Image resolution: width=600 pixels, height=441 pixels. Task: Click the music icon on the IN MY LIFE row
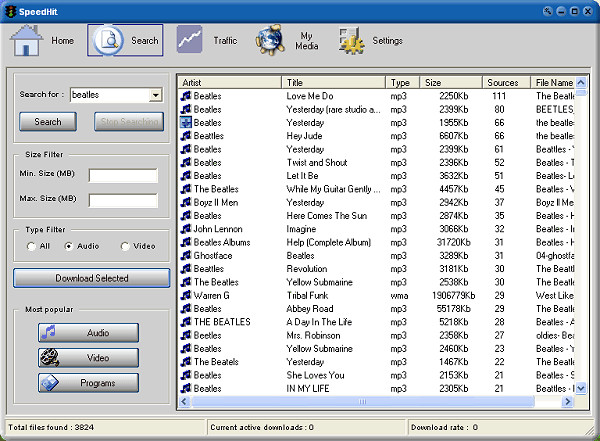pyautogui.click(x=186, y=388)
